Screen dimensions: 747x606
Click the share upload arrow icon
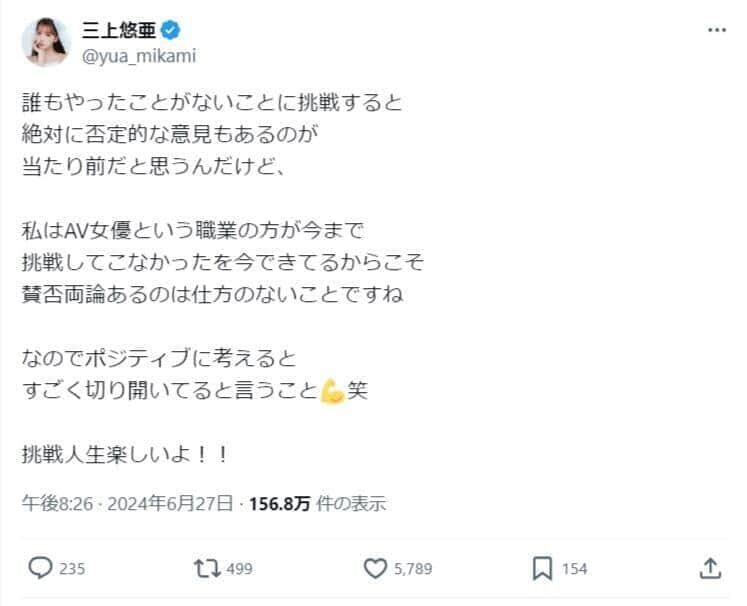pyautogui.click(x=708, y=568)
